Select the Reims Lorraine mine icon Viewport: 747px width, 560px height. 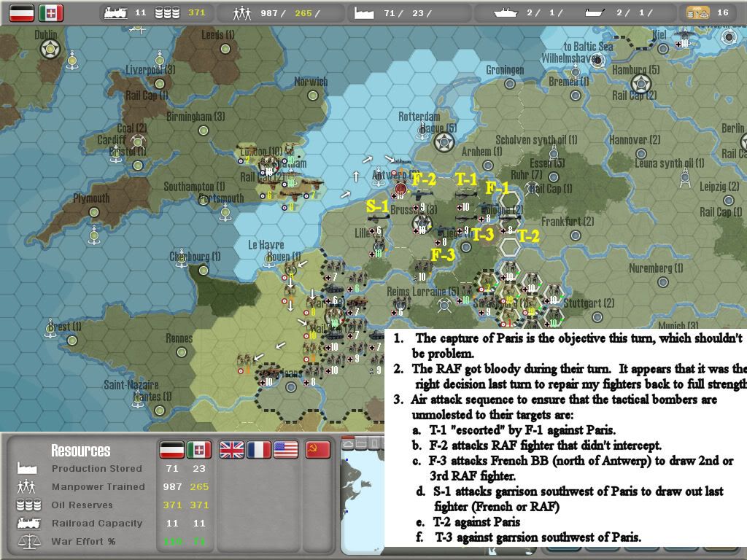pos(444,305)
